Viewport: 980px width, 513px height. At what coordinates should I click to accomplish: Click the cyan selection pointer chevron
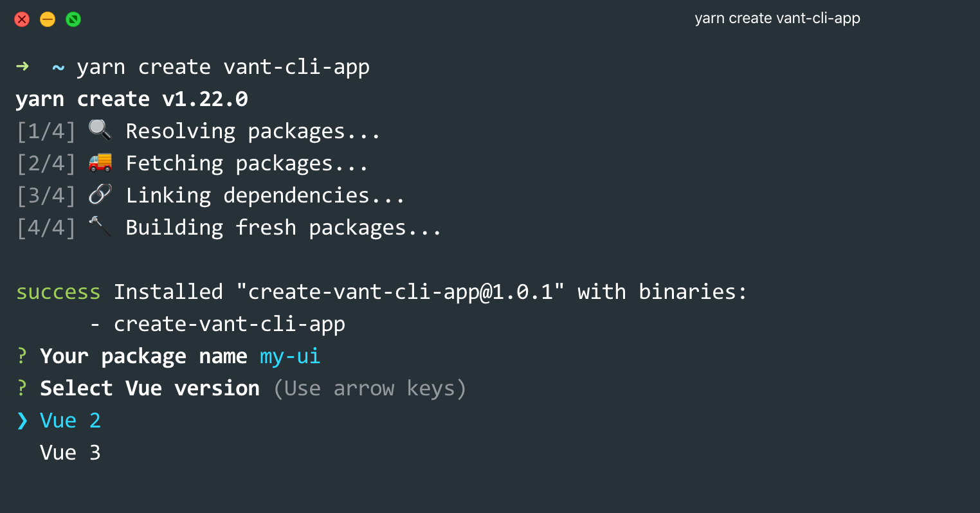[23, 420]
